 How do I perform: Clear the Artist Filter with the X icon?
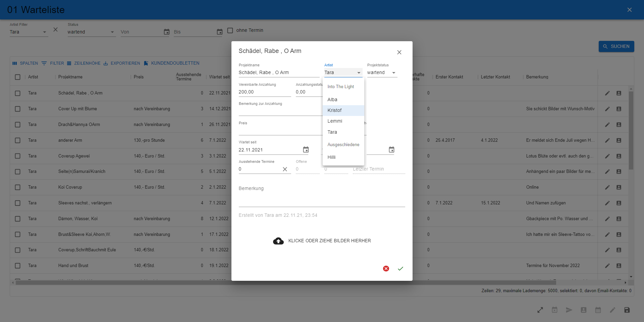click(56, 29)
